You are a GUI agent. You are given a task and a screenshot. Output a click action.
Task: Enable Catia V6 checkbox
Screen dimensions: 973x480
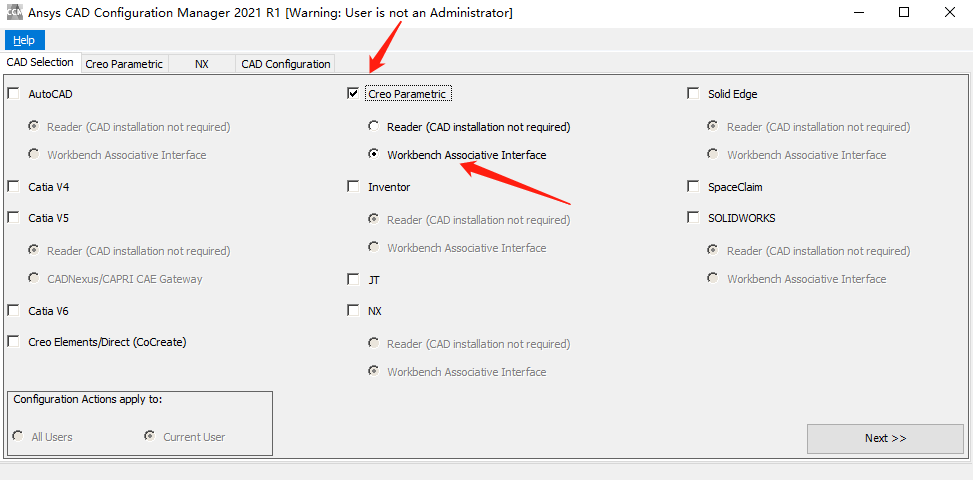13,310
